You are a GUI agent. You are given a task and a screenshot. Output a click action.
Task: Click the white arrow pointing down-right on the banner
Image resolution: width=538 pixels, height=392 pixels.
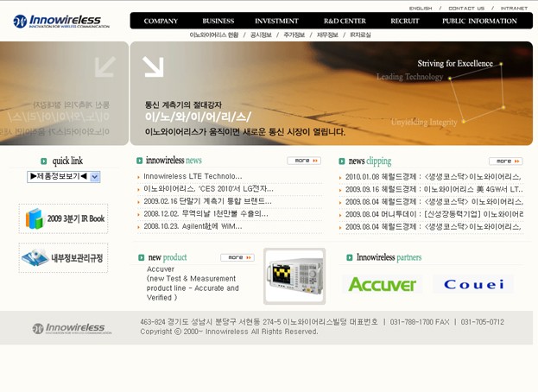(x=153, y=66)
